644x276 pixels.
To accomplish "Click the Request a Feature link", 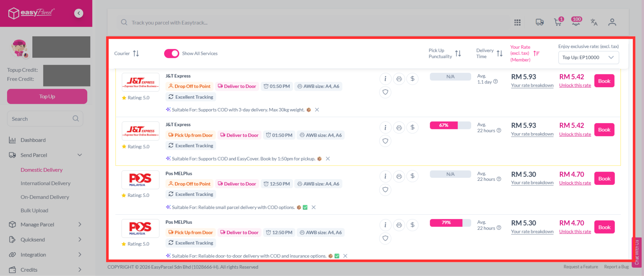I will tap(581, 267).
